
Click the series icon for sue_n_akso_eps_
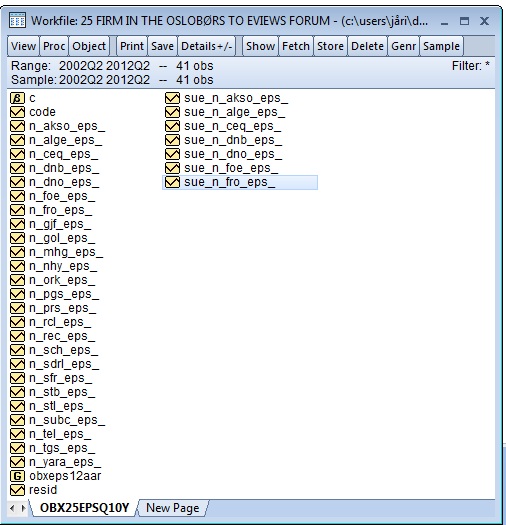tap(172, 98)
